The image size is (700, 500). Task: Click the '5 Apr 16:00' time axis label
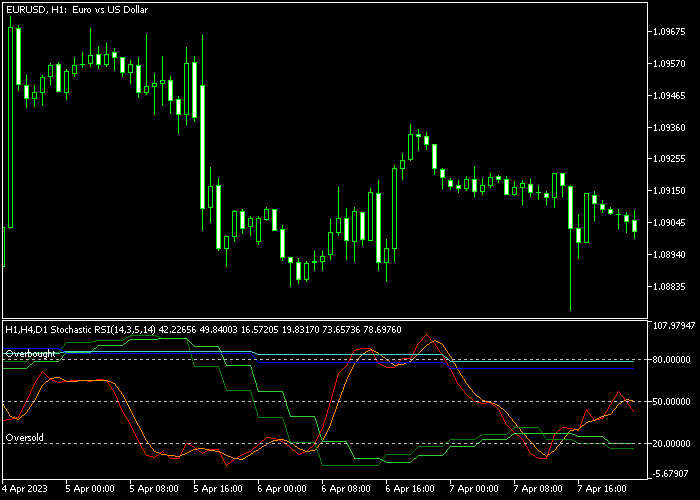218,489
